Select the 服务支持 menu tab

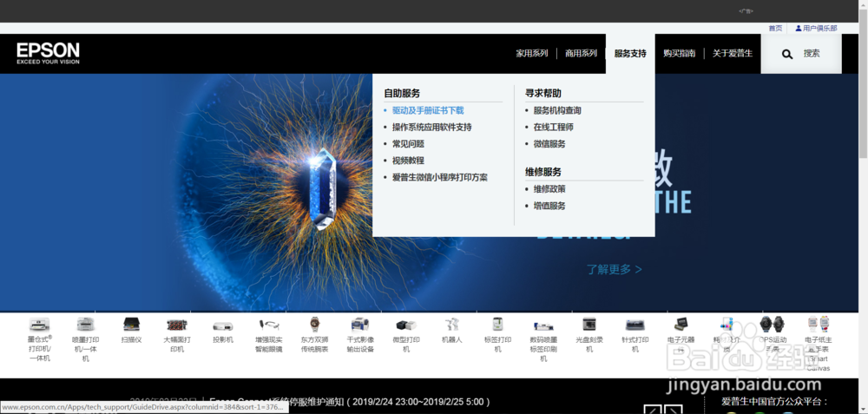(x=630, y=54)
